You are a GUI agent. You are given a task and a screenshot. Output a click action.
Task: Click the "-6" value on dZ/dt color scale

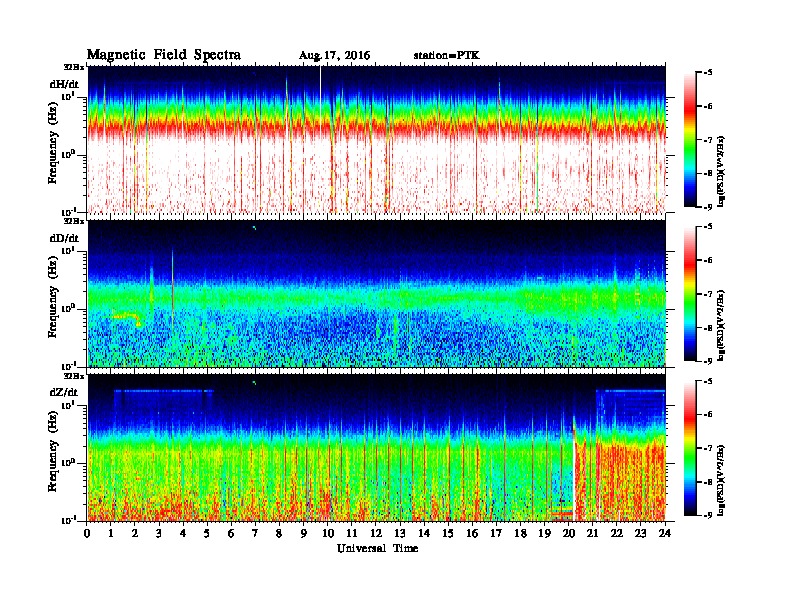pos(708,415)
